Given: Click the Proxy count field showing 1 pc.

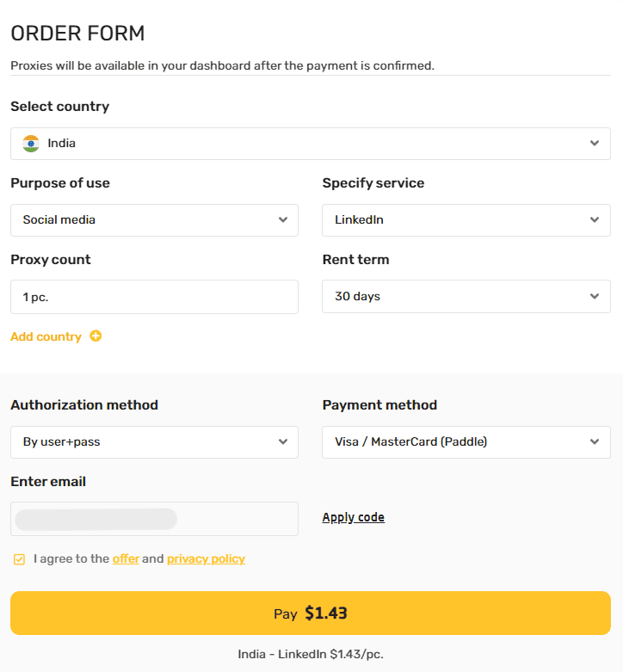Looking at the screenshot, I should [154, 297].
